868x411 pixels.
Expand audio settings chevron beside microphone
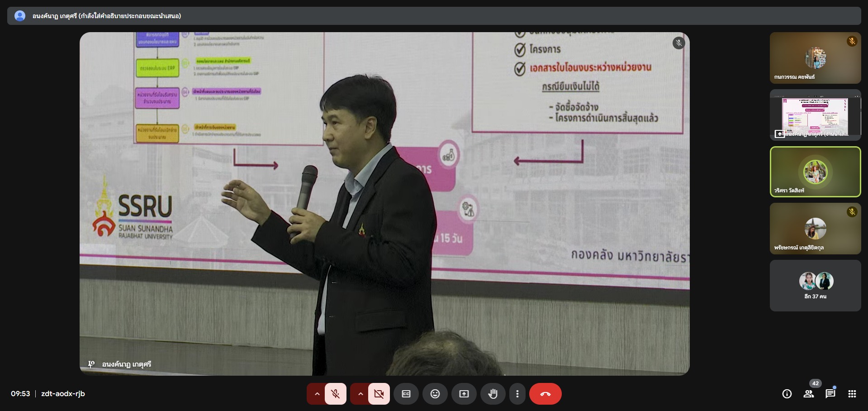(317, 394)
